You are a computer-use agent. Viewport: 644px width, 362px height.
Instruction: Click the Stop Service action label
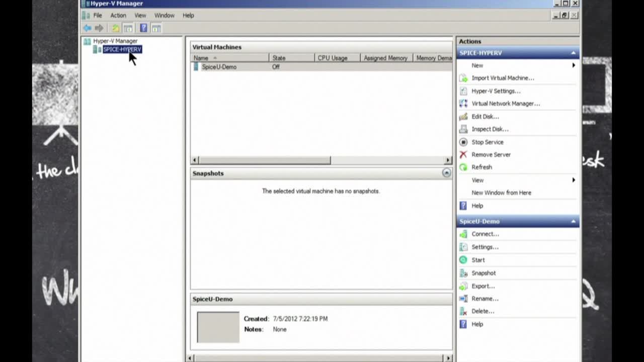click(x=487, y=142)
